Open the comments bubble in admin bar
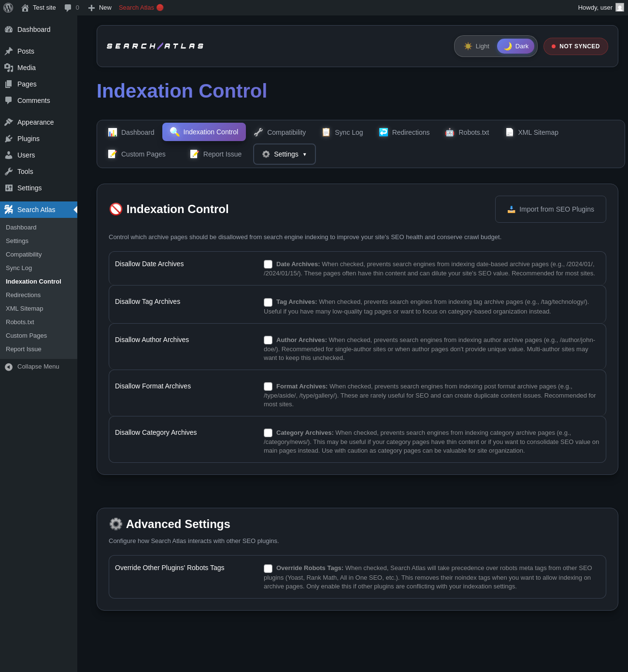This screenshot has height=672, width=628. pos(68,8)
